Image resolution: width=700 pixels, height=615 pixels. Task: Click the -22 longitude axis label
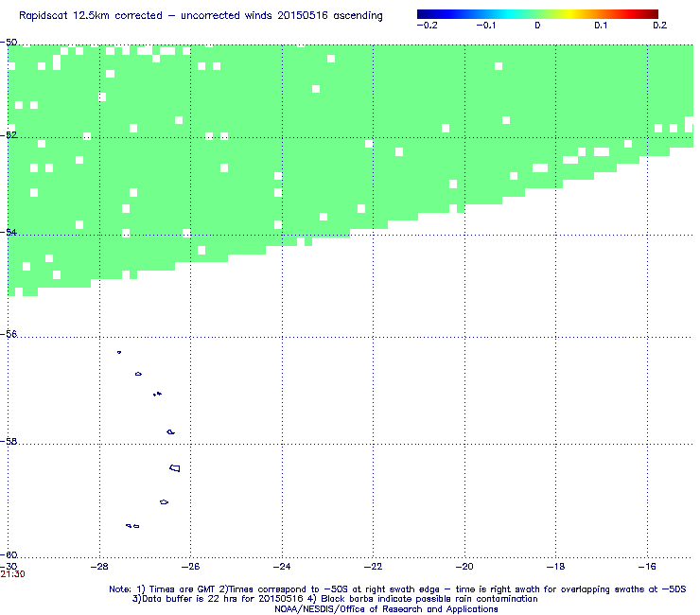pos(374,567)
